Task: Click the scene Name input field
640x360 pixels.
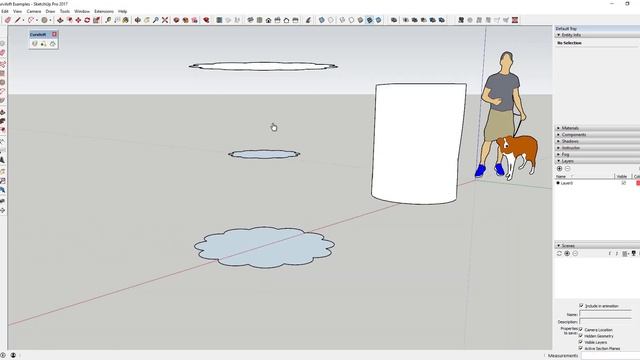Action: click(x=605, y=314)
